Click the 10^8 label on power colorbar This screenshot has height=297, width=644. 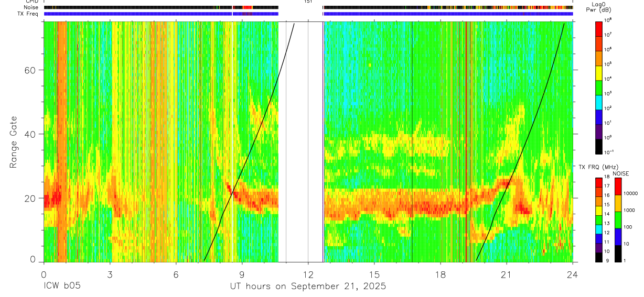(x=607, y=20)
